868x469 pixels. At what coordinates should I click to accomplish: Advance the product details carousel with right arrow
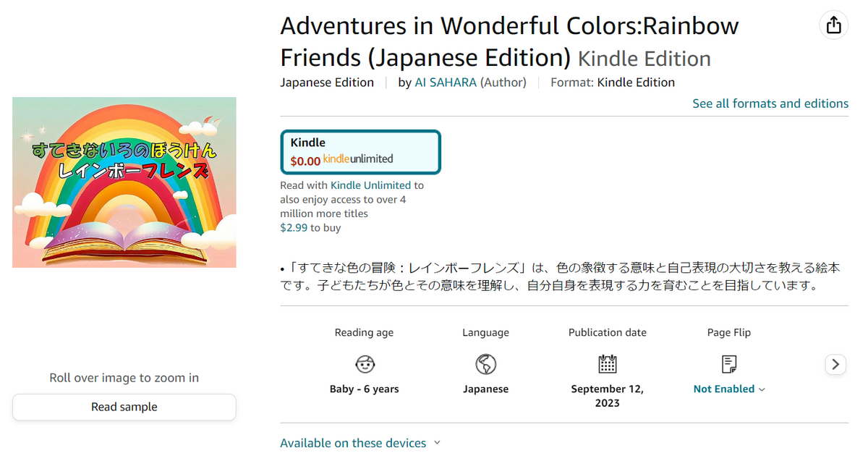(x=835, y=364)
